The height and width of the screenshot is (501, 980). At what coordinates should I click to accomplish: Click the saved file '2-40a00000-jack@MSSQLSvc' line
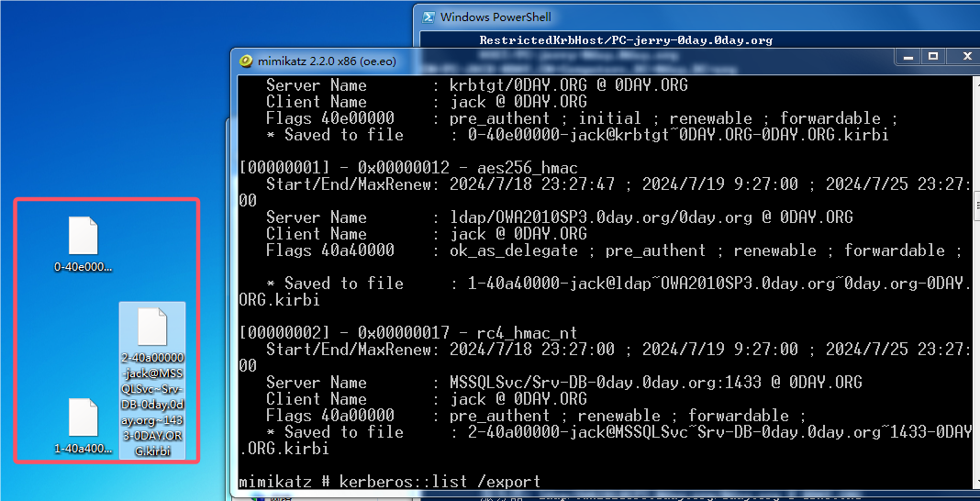pyautogui.click(x=605, y=440)
